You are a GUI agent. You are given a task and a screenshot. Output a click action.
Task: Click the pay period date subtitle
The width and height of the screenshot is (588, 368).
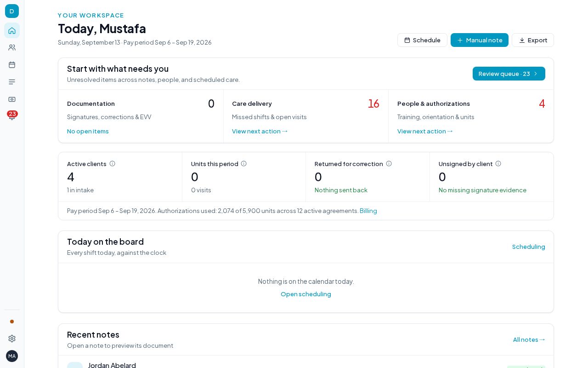[135, 42]
